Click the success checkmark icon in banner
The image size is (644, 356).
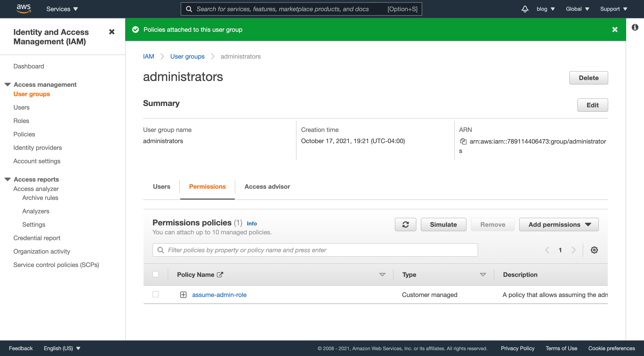point(136,30)
